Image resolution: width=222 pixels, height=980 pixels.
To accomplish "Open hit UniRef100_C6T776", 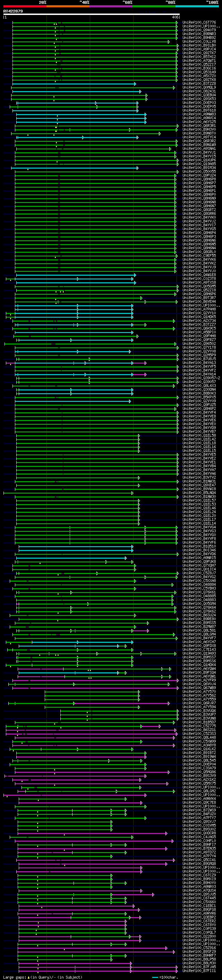I will (x=199, y=23).
